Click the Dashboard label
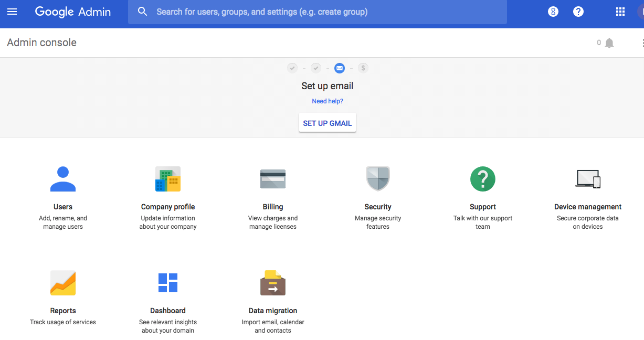 (168, 311)
